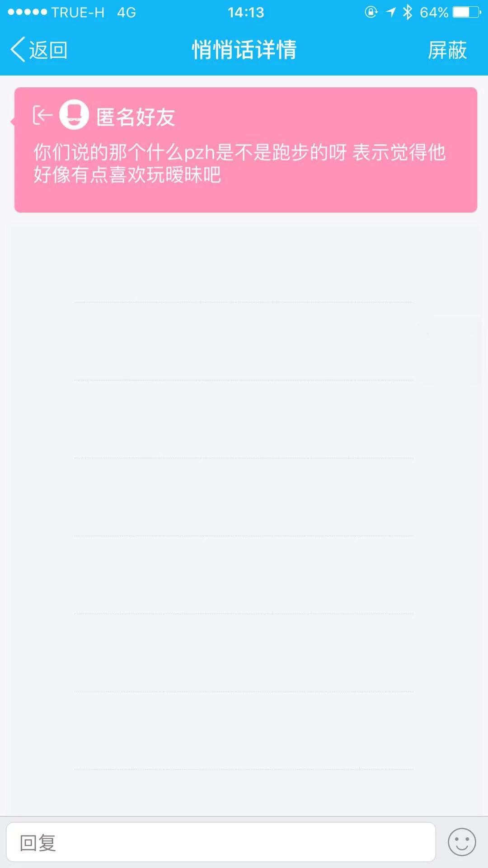Open the anonymous friend avatar

[x=74, y=115]
